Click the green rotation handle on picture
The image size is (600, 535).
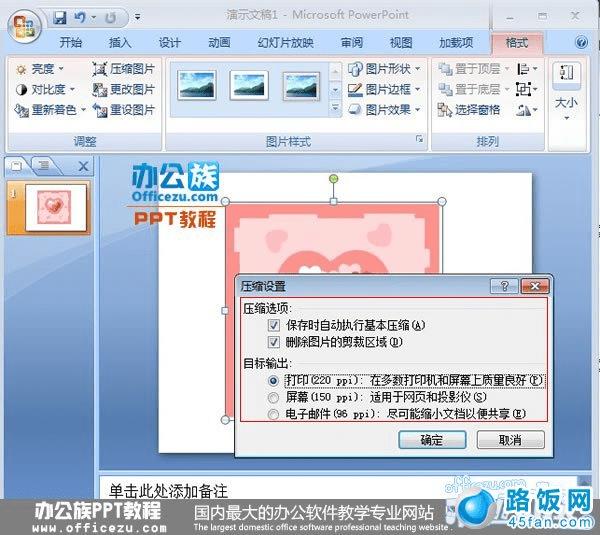coord(334,178)
